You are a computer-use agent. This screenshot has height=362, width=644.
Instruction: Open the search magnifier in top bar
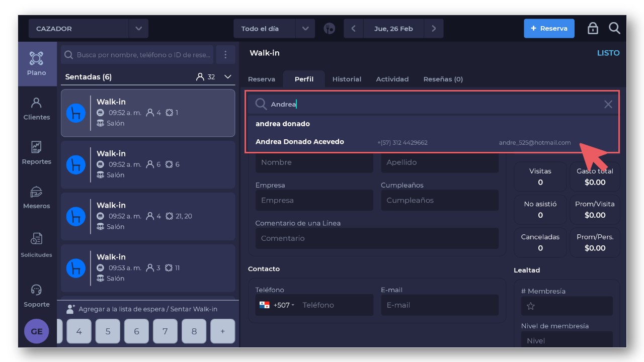tap(614, 28)
